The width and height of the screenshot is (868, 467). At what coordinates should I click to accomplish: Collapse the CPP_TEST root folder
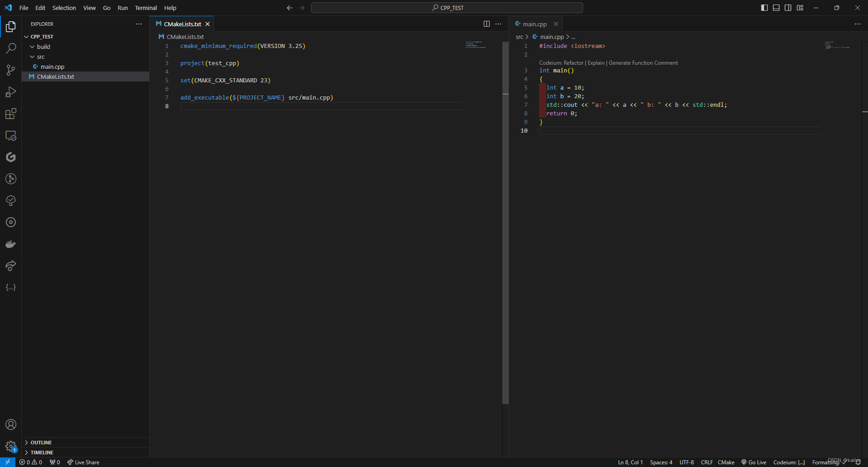point(85,37)
